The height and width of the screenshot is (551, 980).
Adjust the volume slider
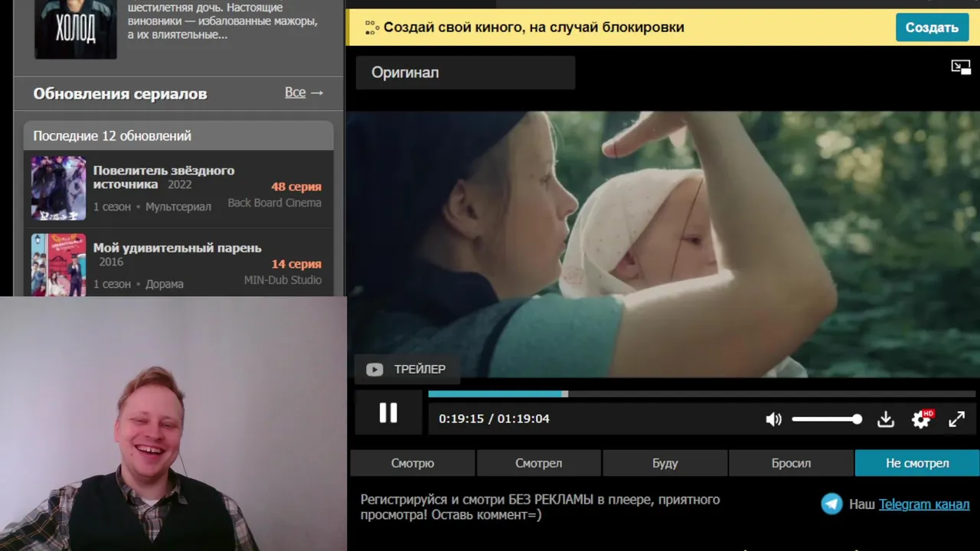[x=827, y=419]
